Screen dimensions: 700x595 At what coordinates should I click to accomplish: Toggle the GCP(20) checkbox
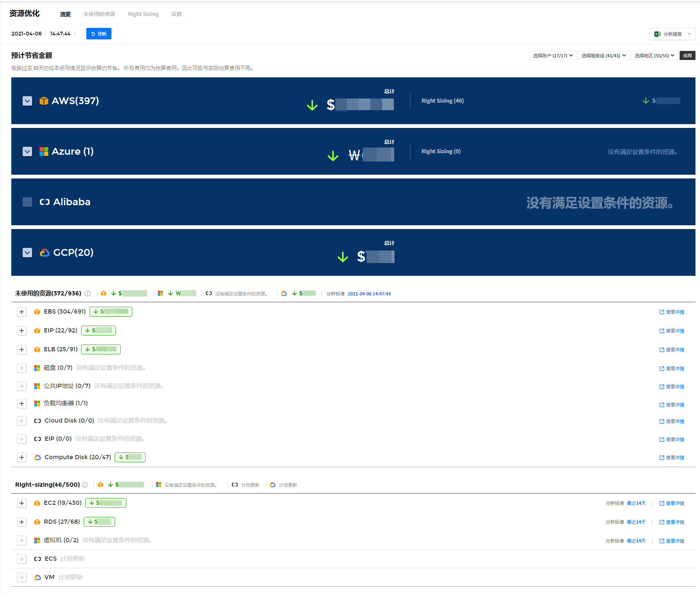point(28,253)
